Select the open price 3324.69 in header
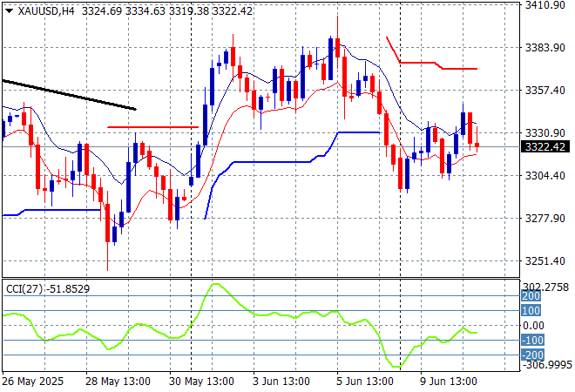Viewport: 575px width, 392px height. point(102,11)
